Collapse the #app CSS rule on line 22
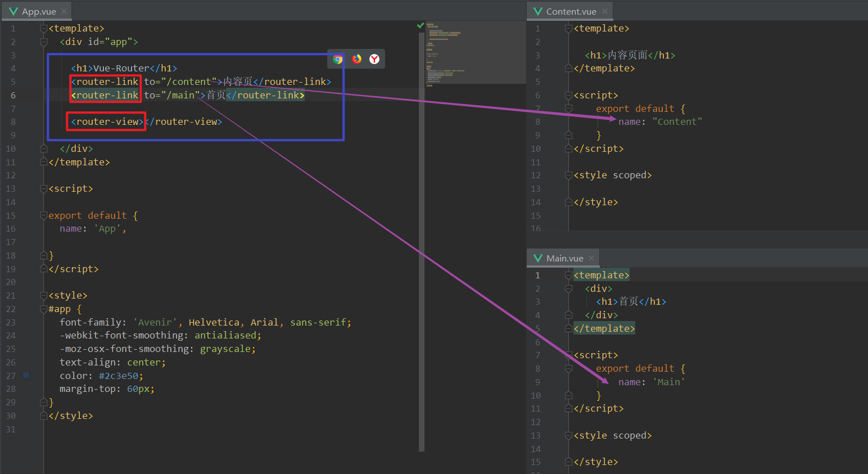 (44, 309)
